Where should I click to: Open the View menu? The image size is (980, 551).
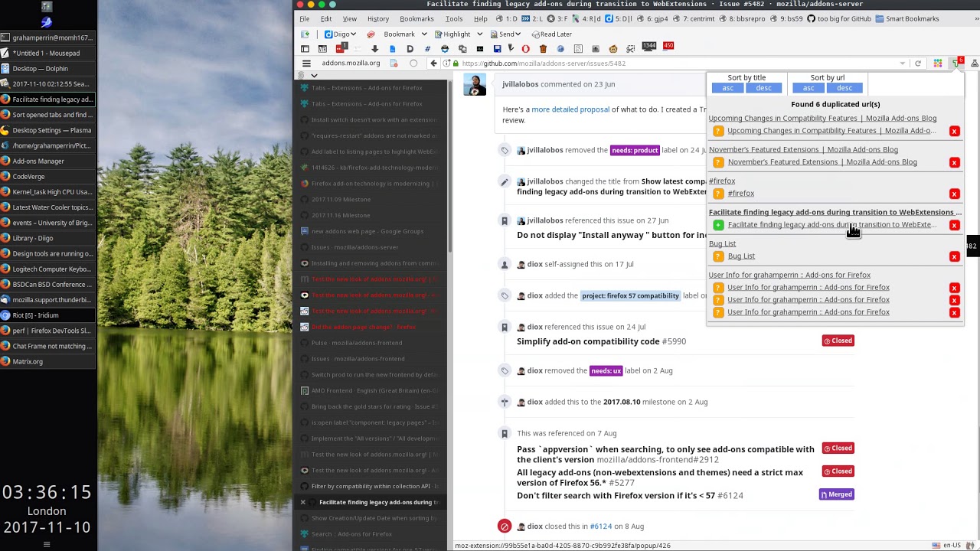click(350, 18)
